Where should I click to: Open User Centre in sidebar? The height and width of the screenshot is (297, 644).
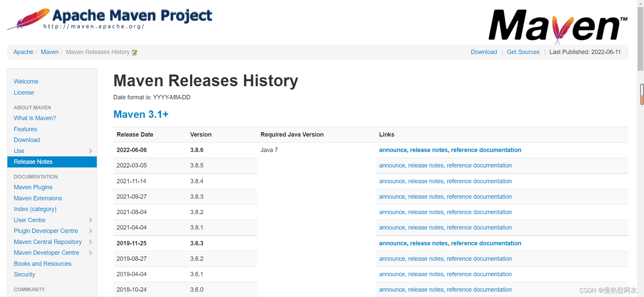tap(30, 220)
